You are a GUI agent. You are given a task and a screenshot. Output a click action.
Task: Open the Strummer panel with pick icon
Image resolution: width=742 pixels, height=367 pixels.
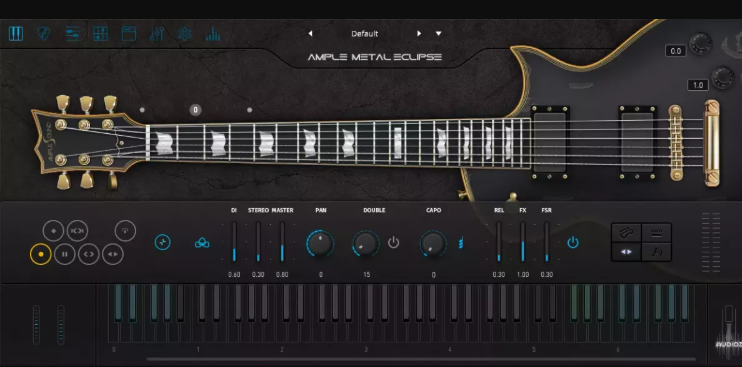point(44,34)
